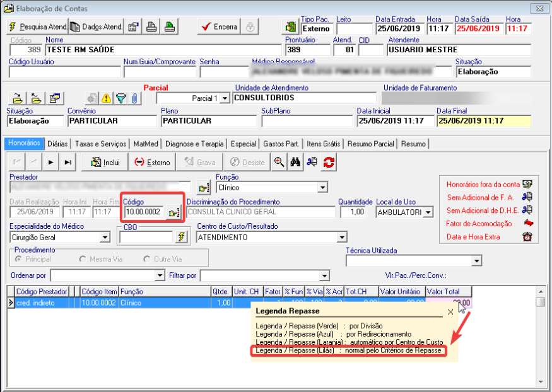The image size is (552, 392).
Task: Click the paperclip attachment icon
Action: tap(134, 98)
